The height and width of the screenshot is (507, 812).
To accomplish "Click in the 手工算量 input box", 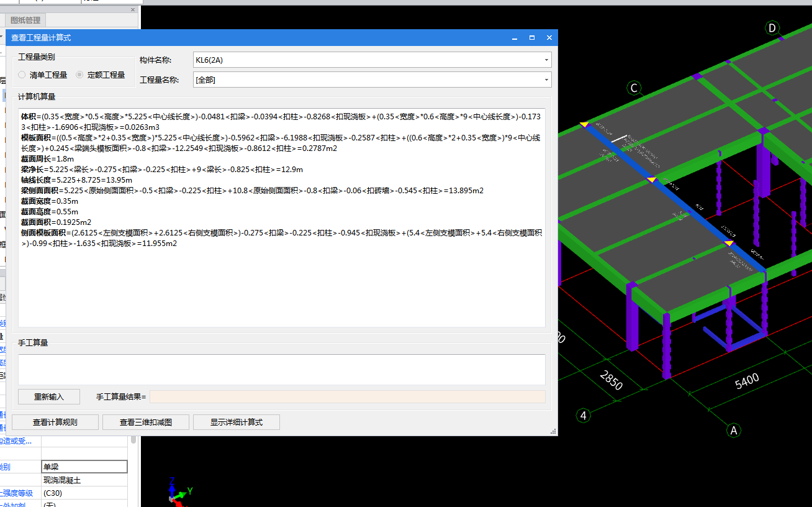I will click(282, 370).
